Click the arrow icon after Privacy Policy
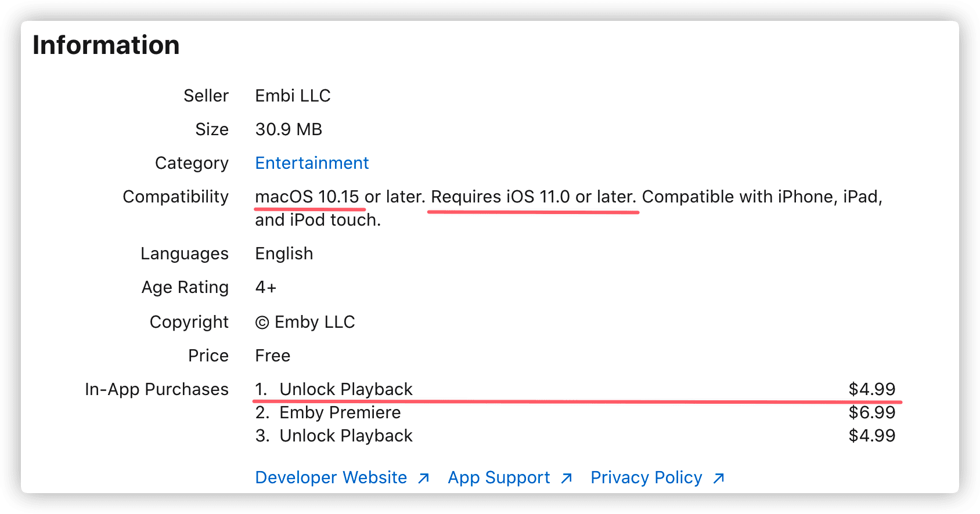Screen dimensions: 980x514 pos(719,478)
